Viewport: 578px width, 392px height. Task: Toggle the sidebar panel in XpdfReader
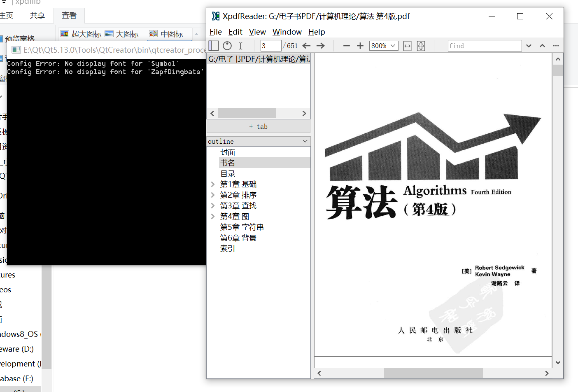point(214,46)
